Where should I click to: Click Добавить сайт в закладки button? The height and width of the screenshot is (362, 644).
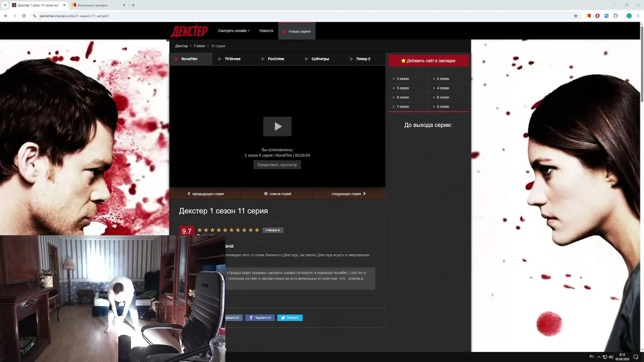(x=428, y=60)
